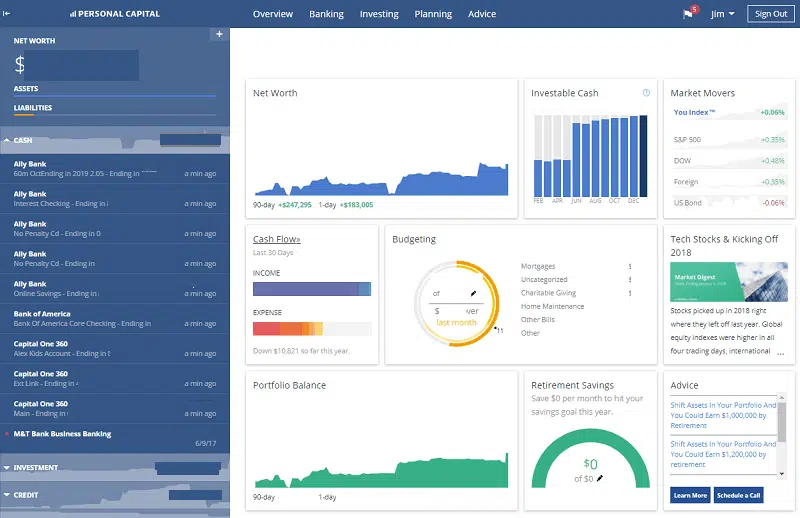Click the Liabilities label in sidebar
Screen dimensions: 800x518
33,108
